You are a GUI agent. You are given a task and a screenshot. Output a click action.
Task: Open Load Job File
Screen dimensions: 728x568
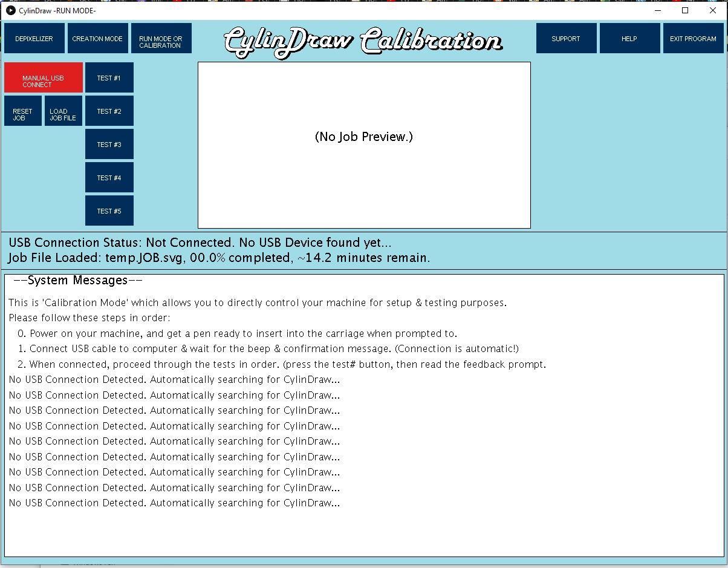63,110
